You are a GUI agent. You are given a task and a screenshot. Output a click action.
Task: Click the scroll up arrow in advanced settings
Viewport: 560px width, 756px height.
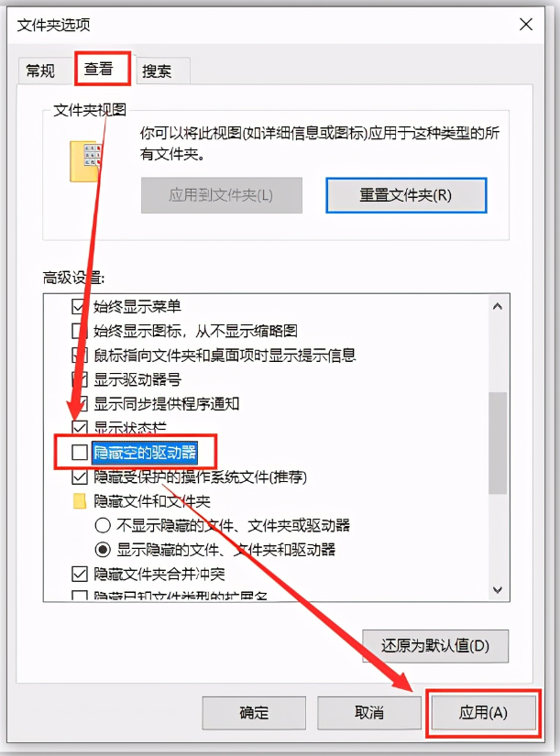click(x=498, y=307)
